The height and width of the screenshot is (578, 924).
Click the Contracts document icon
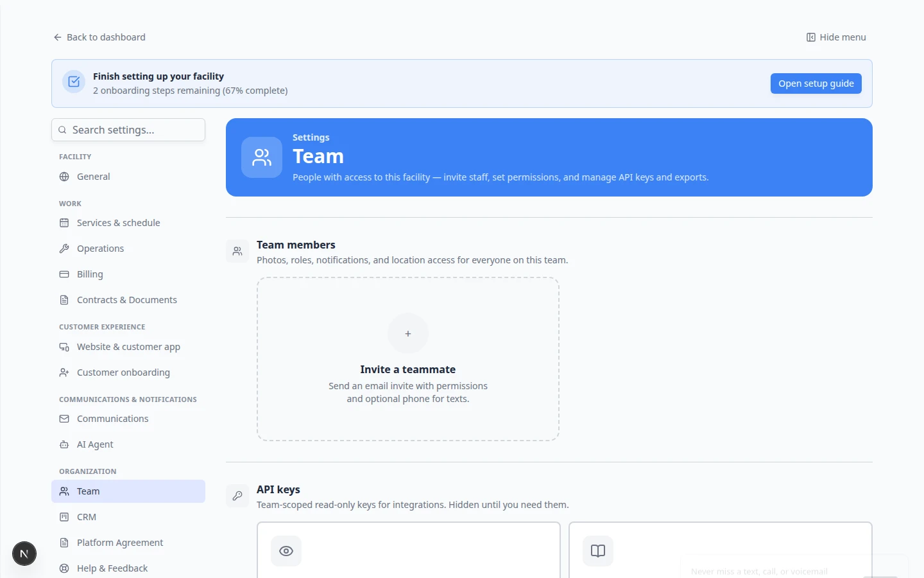[x=64, y=300]
